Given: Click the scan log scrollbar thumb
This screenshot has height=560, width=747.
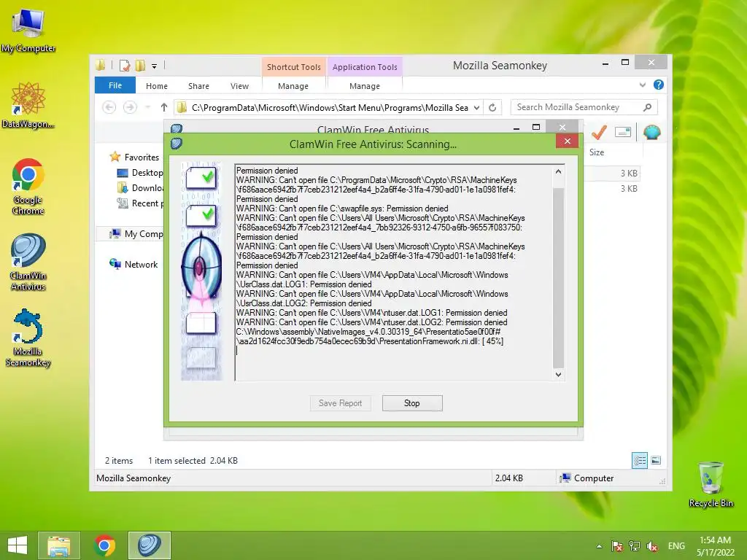Looking at the screenshot, I should 558,279.
